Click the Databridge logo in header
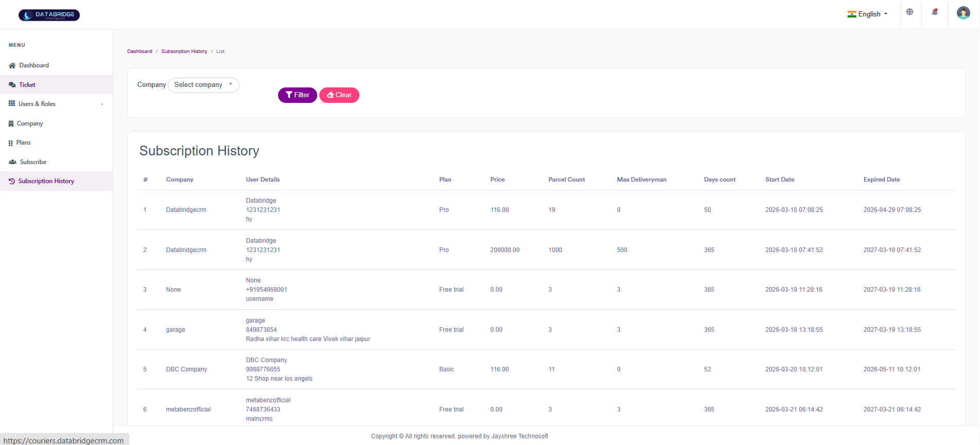Image resolution: width=980 pixels, height=445 pixels. 49,15
